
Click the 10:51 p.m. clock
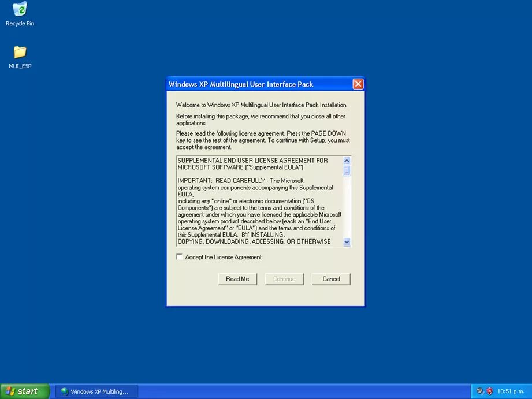(511, 391)
